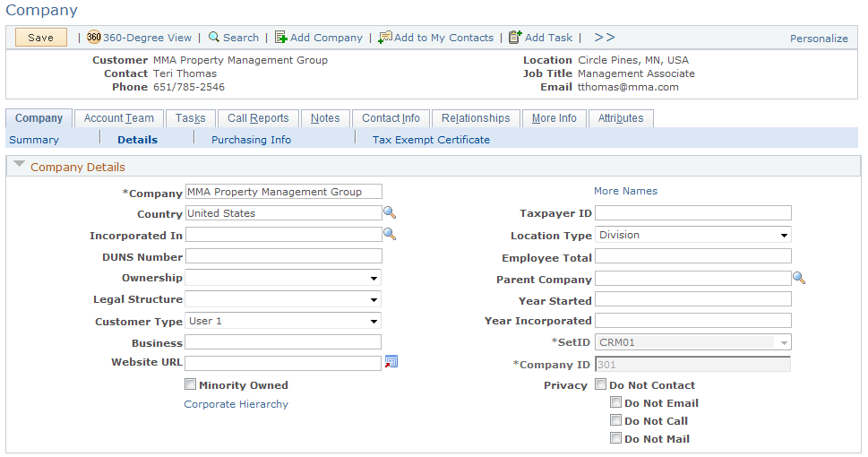
Task: Launch the Website URL open-link icon
Action: (391, 362)
